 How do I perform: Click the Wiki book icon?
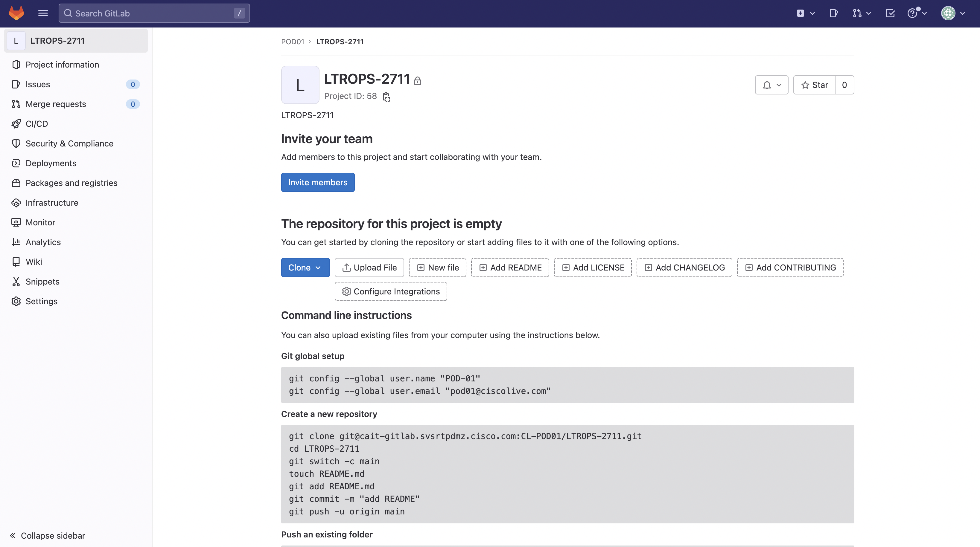coord(16,262)
